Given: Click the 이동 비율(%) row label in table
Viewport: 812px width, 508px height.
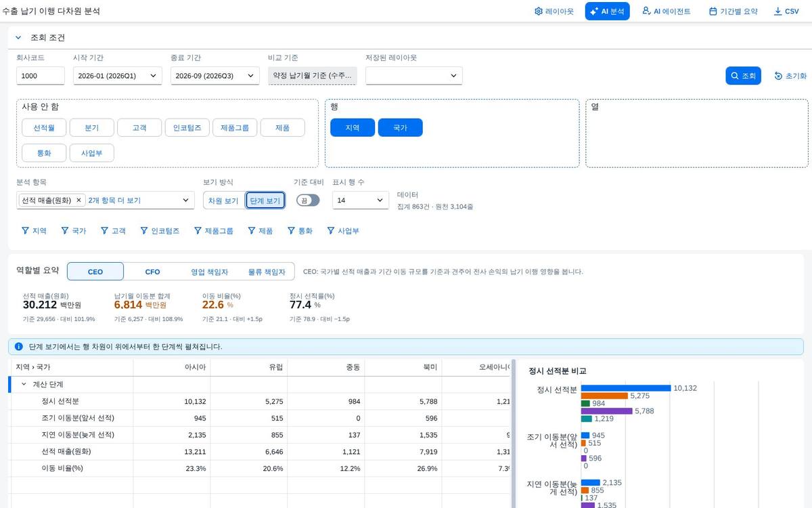Looking at the screenshot, I should [x=64, y=468].
